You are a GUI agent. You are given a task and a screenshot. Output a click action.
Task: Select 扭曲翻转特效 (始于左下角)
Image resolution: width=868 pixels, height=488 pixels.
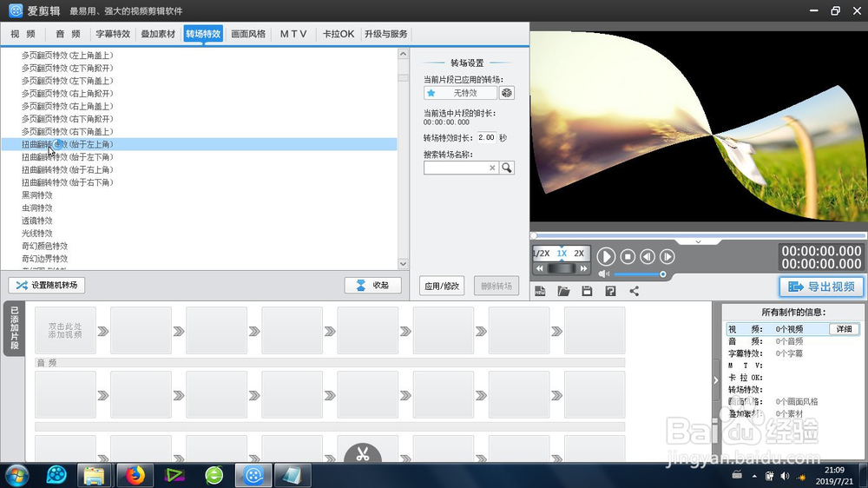pyautogui.click(x=67, y=157)
